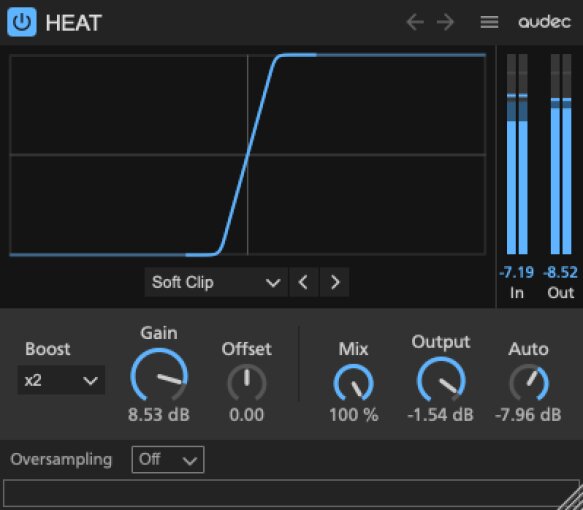This screenshot has width=583, height=510.
Task: Select next clip type with right chevron
Action: click(x=334, y=282)
